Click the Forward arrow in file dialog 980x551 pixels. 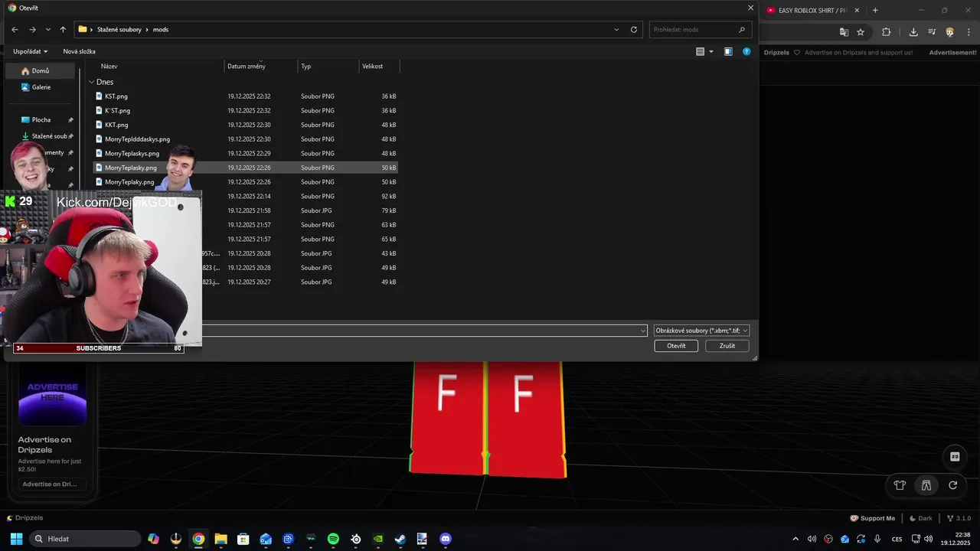32,30
